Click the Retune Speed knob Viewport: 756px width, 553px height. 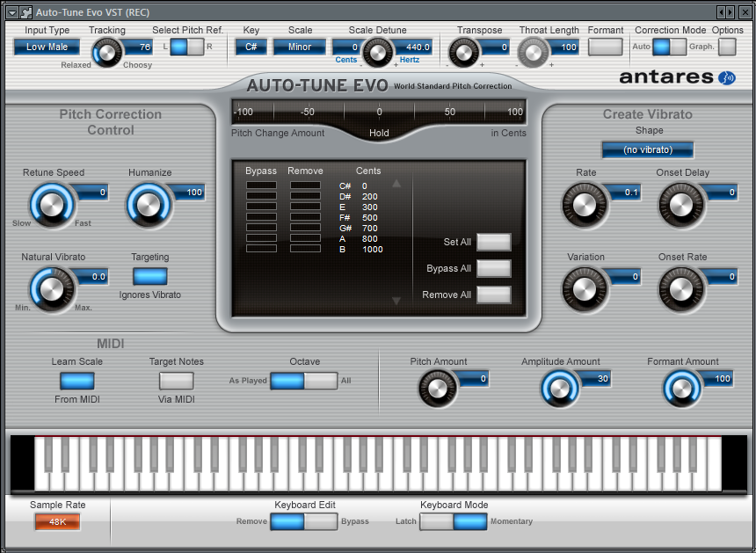point(52,206)
